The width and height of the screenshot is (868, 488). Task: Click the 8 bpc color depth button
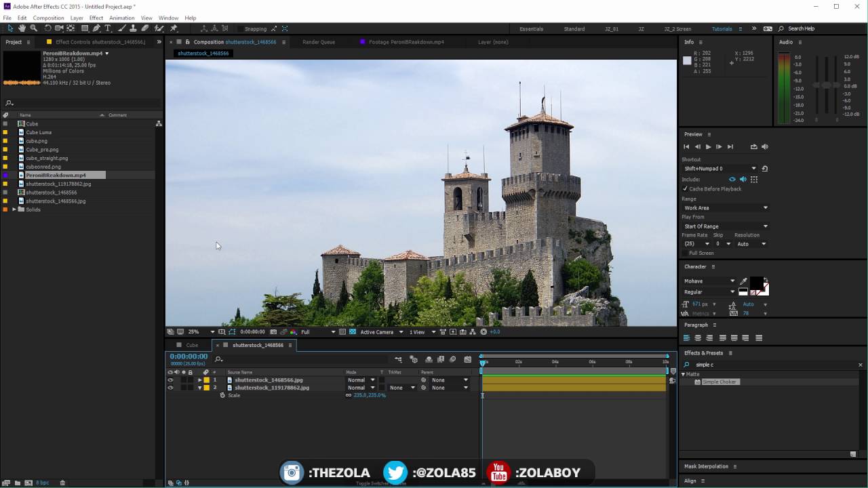pyautogui.click(x=42, y=483)
